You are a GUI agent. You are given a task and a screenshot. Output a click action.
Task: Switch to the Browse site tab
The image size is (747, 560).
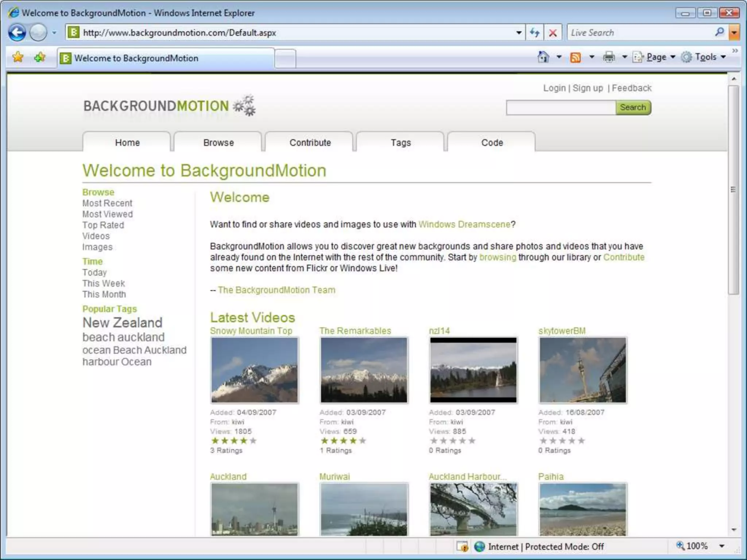pos(218,142)
